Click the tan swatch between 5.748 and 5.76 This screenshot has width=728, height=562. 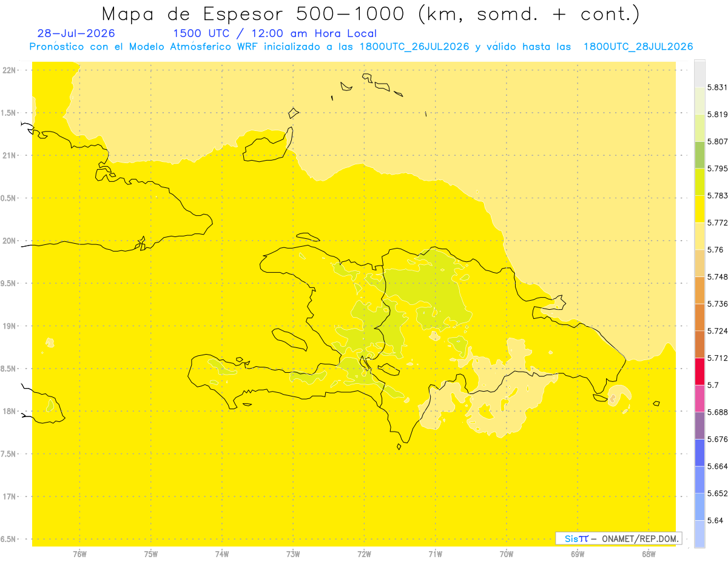(699, 263)
